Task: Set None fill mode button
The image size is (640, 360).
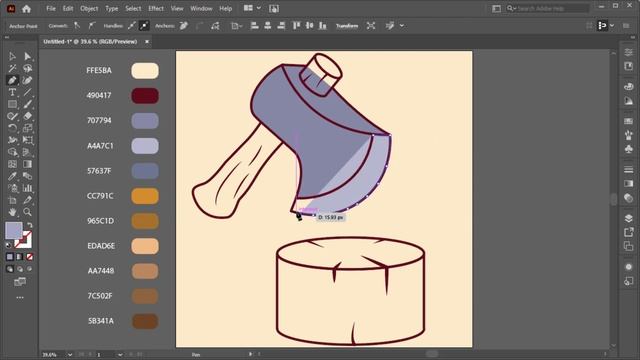Action: pyautogui.click(x=29, y=257)
